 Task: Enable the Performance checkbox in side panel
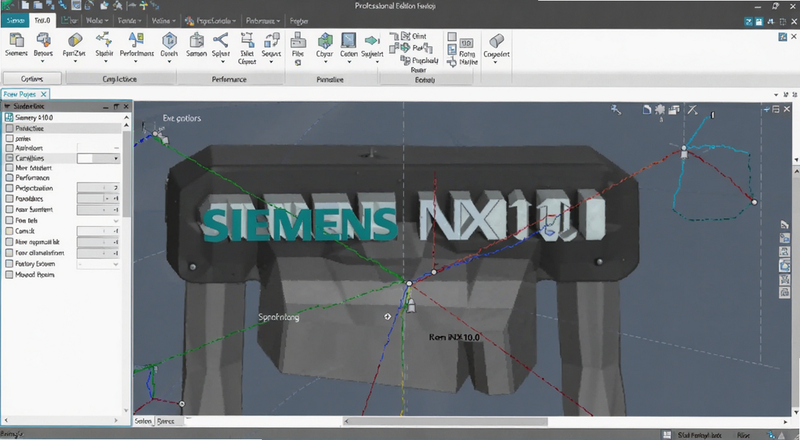pyautogui.click(x=9, y=178)
